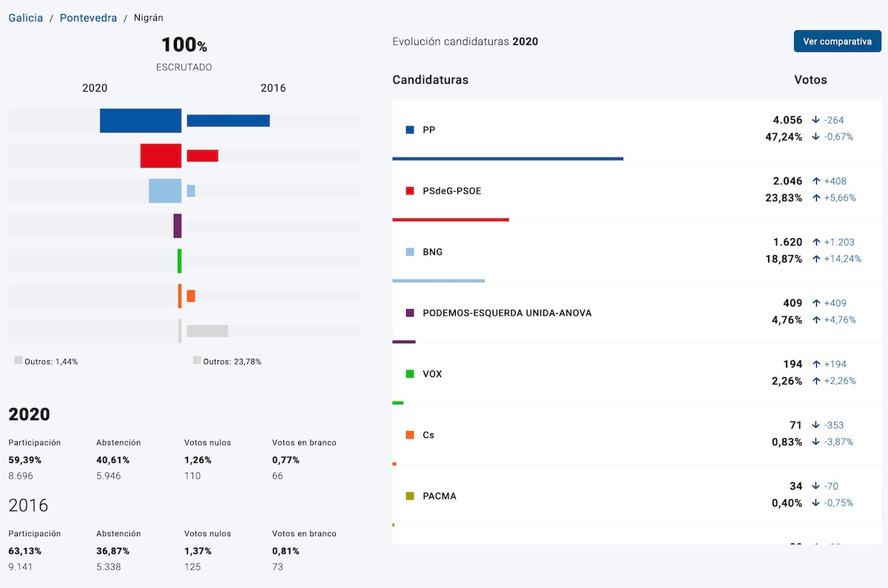Click the 2016 red PSOE chart bar
This screenshot has height=588, width=888.
(x=202, y=155)
